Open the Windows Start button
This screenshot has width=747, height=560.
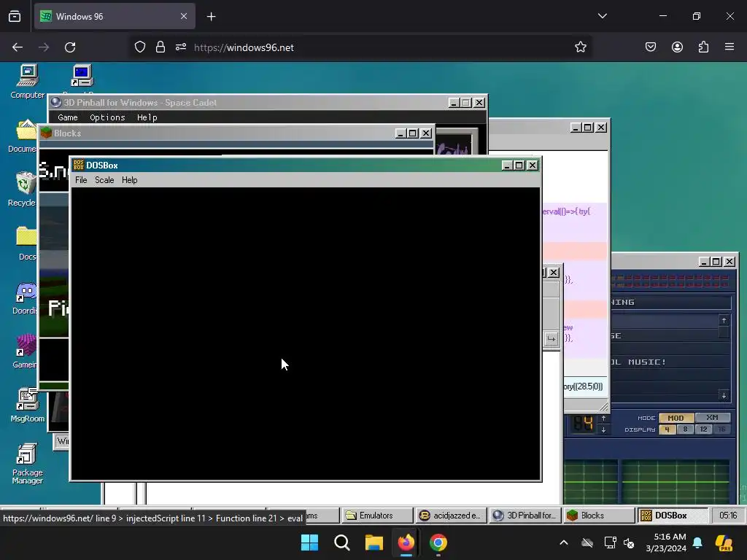[309, 542]
